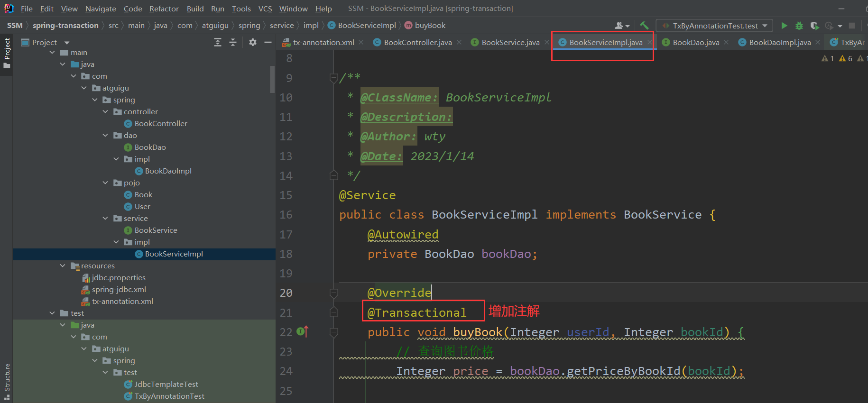Fold the method annotation at line 20

point(334,293)
